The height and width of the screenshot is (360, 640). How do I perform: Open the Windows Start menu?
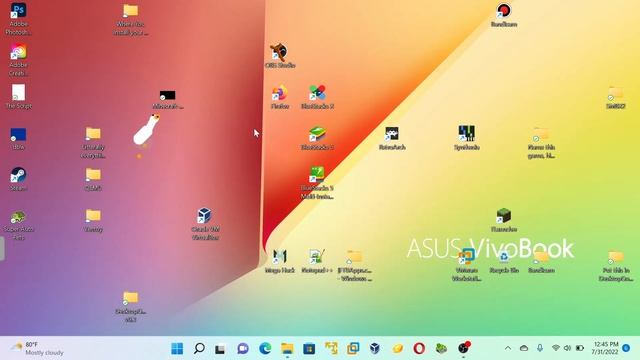click(177, 349)
